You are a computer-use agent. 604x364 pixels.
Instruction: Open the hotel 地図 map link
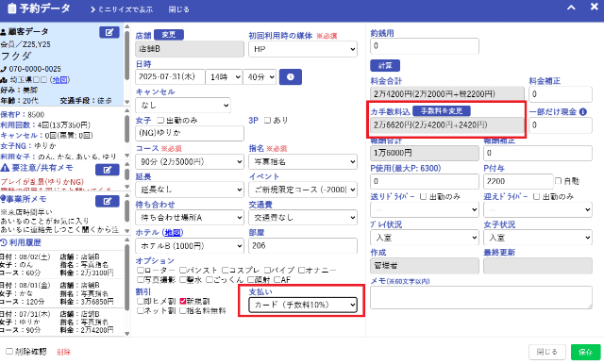coord(172,232)
